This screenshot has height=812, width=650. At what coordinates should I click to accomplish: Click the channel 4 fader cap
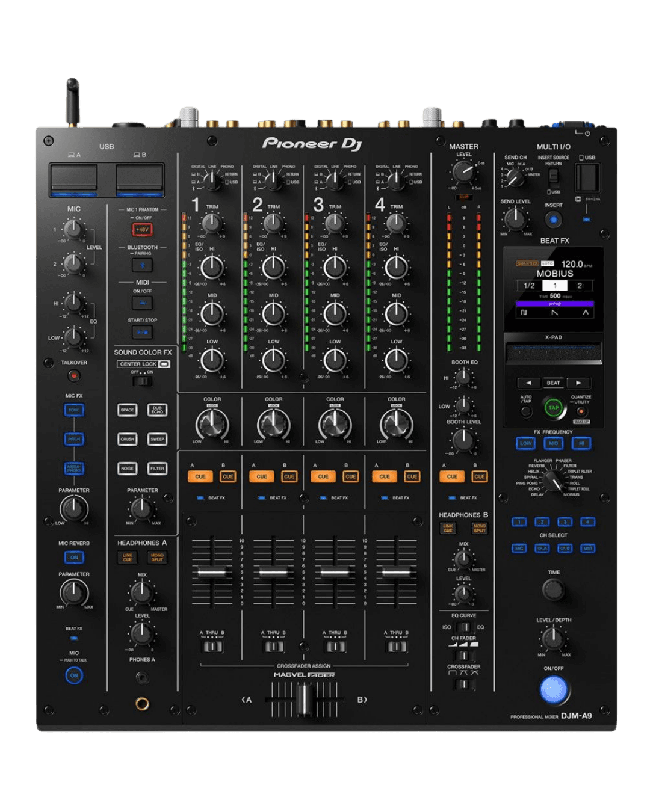[396, 571]
